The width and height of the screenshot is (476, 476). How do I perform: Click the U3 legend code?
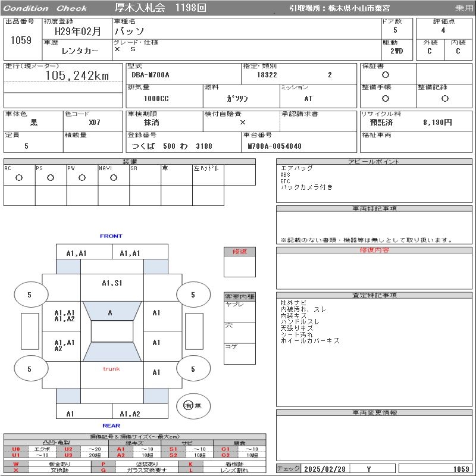[68, 455]
